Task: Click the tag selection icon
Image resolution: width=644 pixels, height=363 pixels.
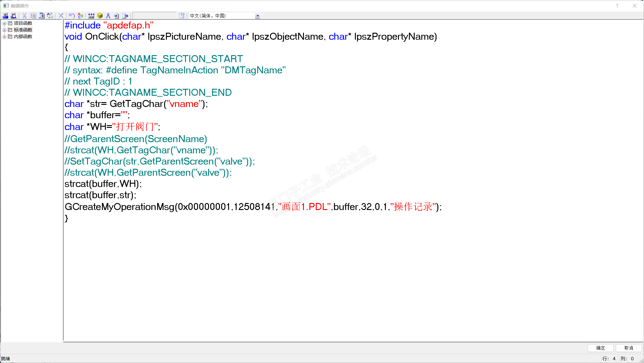Action: click(x=91, y=16)
